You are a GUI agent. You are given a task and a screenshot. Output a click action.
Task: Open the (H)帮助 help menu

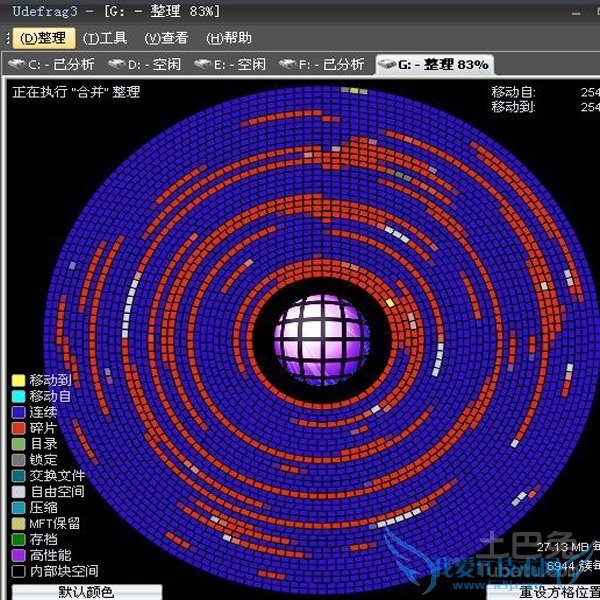(x=229, y=38)
